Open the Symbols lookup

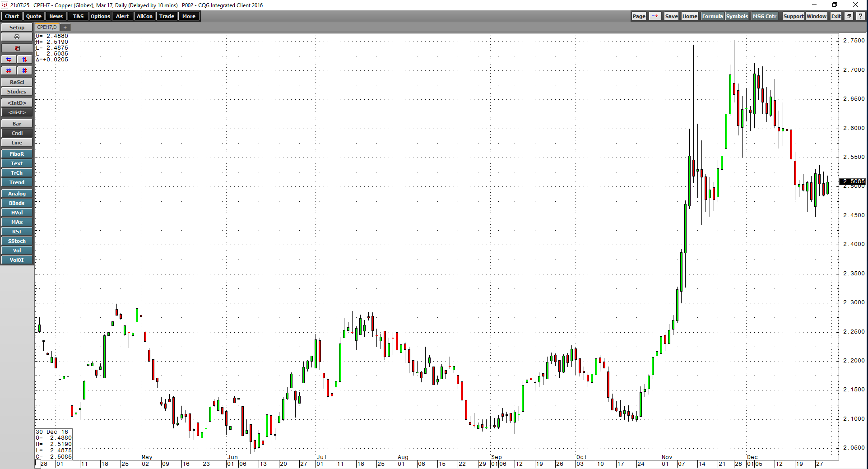pos(737,16)
